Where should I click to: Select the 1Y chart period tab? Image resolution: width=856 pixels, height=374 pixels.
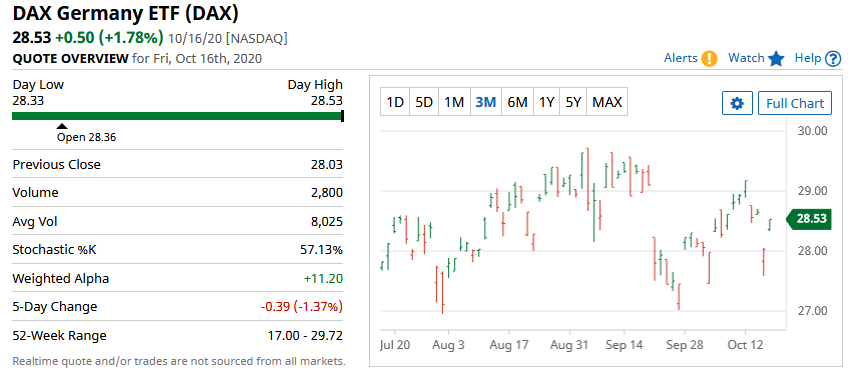pos(546,102)
